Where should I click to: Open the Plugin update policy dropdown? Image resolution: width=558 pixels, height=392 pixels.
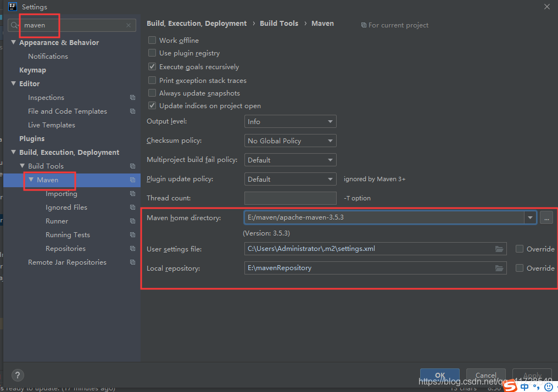[290, 179]
